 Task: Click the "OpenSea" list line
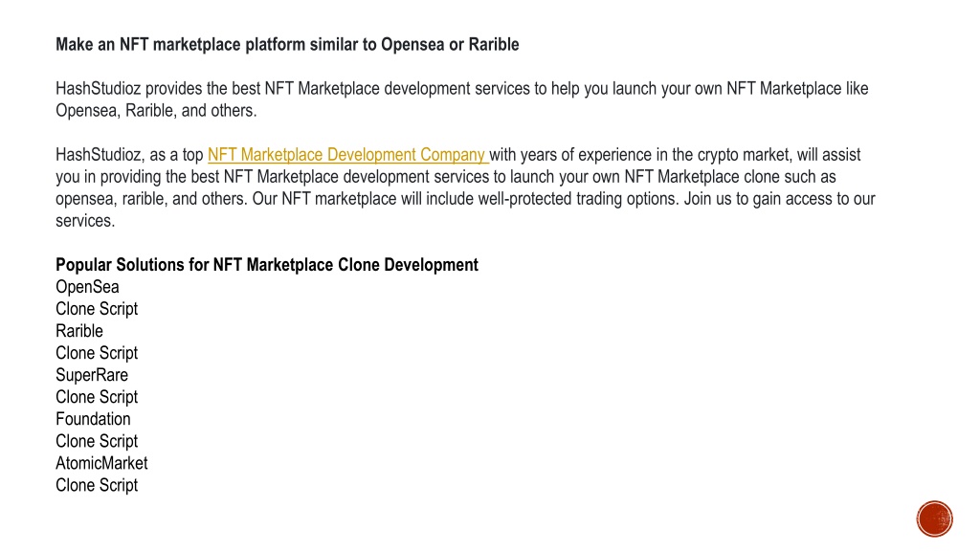(87, 287)
